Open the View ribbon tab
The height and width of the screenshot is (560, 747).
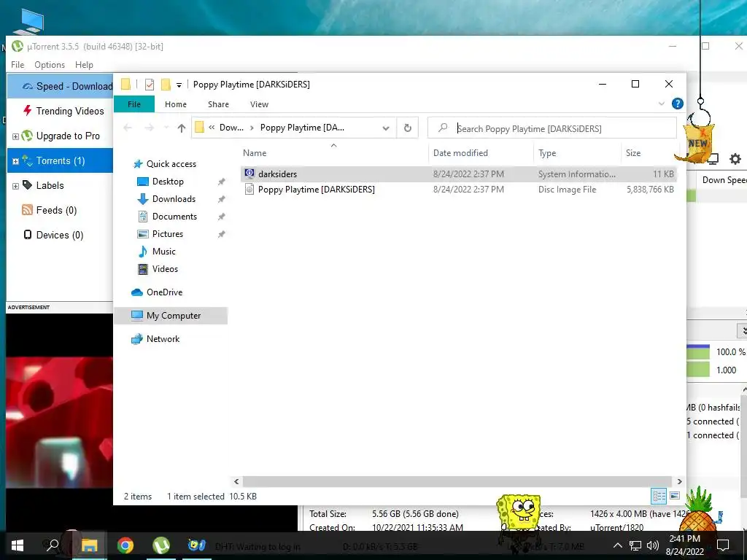click(259, 104)
